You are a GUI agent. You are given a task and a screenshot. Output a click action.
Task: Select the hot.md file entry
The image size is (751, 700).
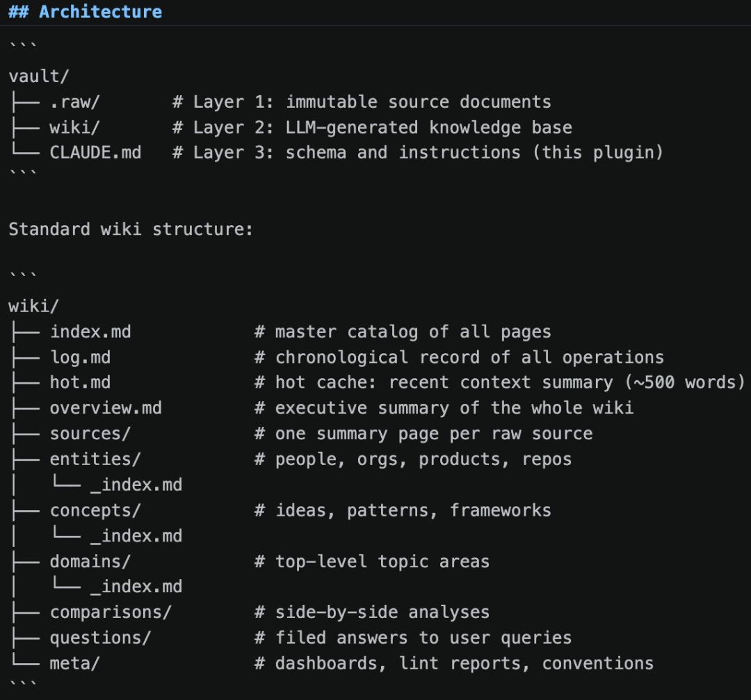click(80, 382)
